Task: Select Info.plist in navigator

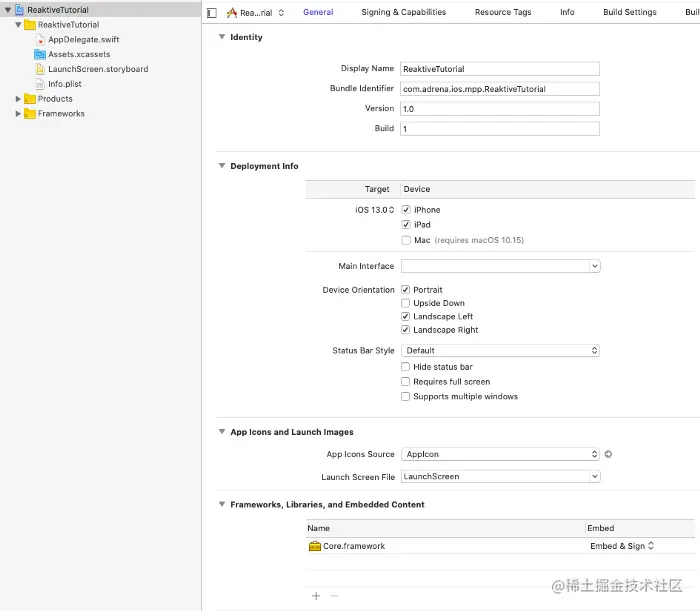Action: click(65, 84)
